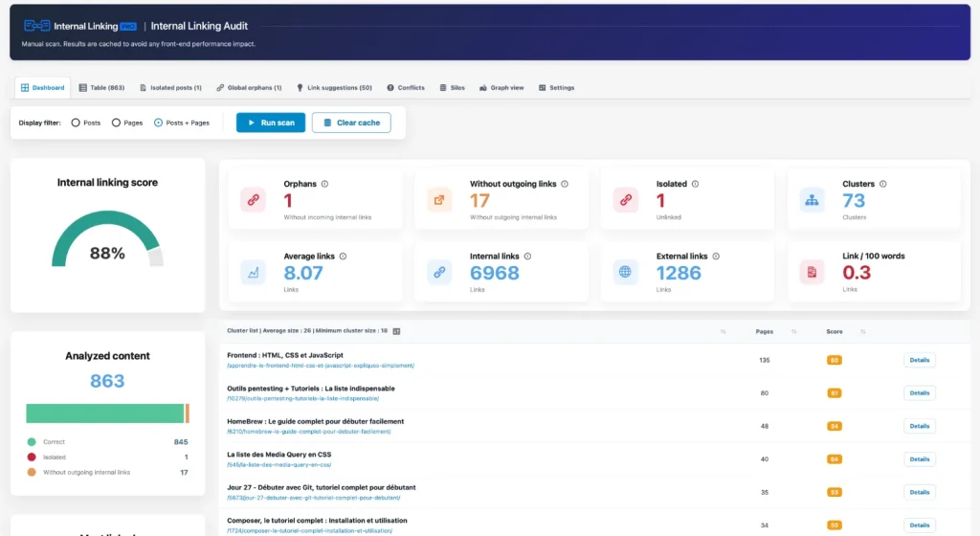
Task: Open the la-liste-des-media-query-en-css link
Action: (278, 465)
